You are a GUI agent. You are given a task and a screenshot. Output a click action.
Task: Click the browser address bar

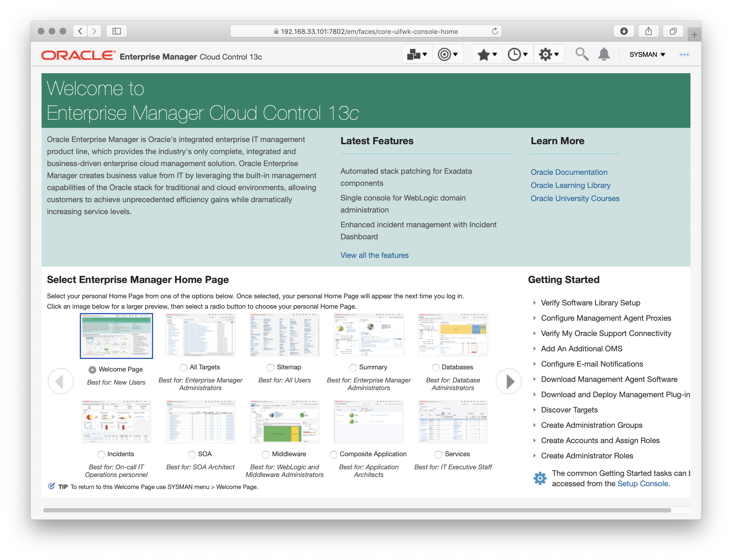[365, 31]
